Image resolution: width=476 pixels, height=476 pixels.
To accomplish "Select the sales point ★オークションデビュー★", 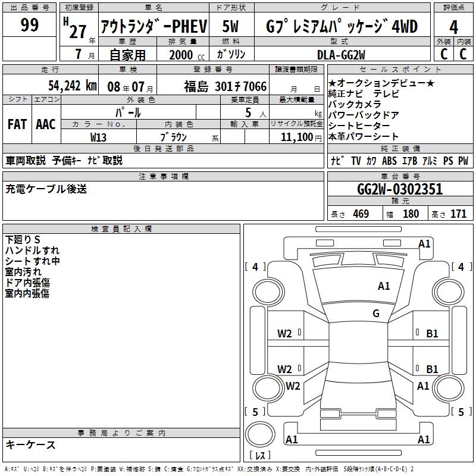I will (x=381, y=83).
